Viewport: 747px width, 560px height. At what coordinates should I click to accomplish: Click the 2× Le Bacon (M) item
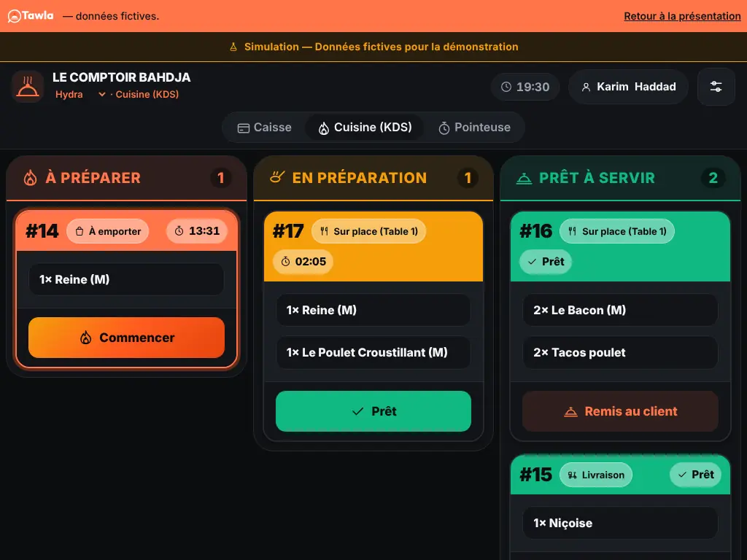[620, 310]
